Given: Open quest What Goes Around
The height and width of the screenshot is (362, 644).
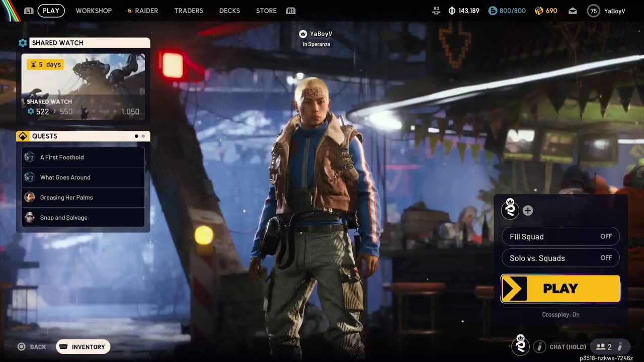Looking at the screenshot, I should (x=83, y=177).
